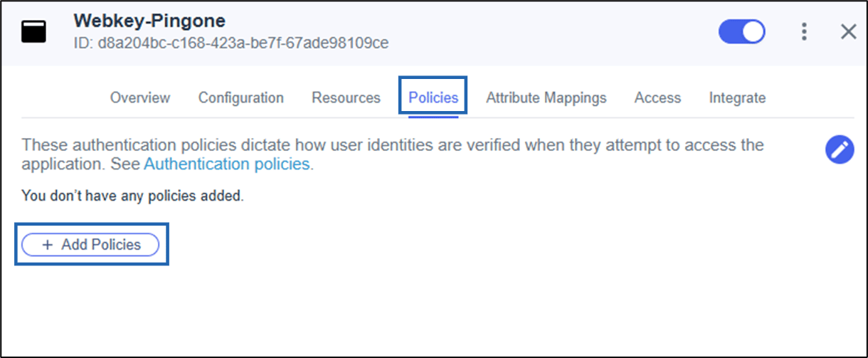Click the pencil edit policies icon
The width and height of the screenshot is (868, 358).
(840, 149)
